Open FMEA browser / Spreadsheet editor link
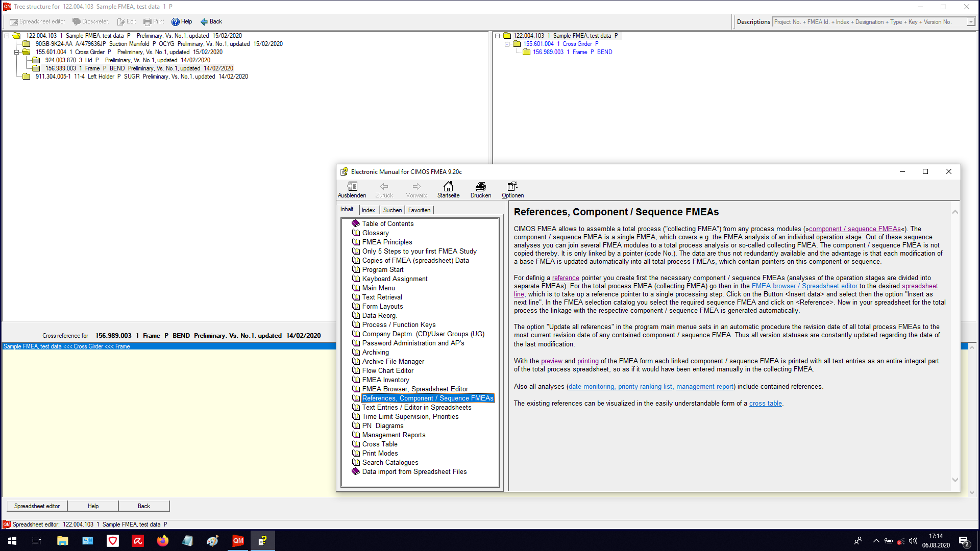 coord(804,286)
